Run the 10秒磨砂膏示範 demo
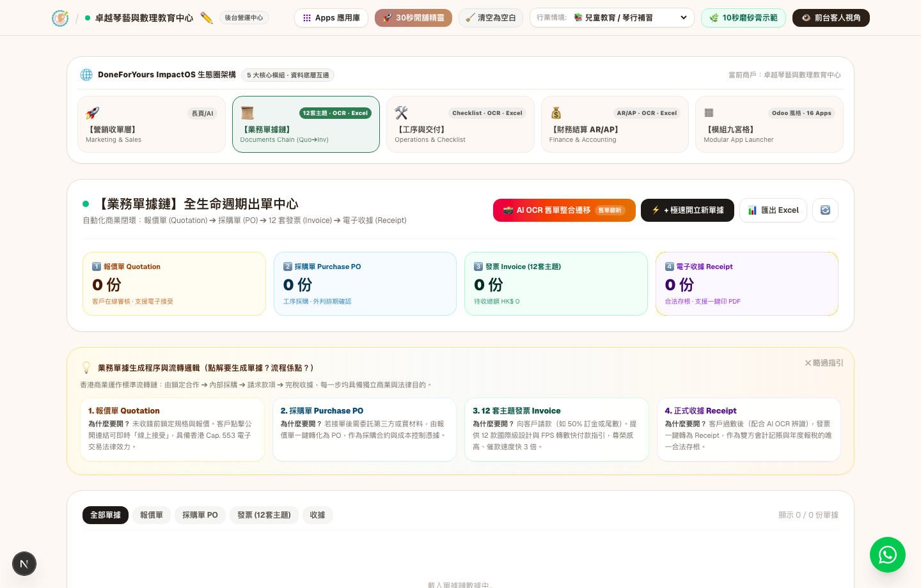Screen dimensions: 921x588 click(743, 18)
